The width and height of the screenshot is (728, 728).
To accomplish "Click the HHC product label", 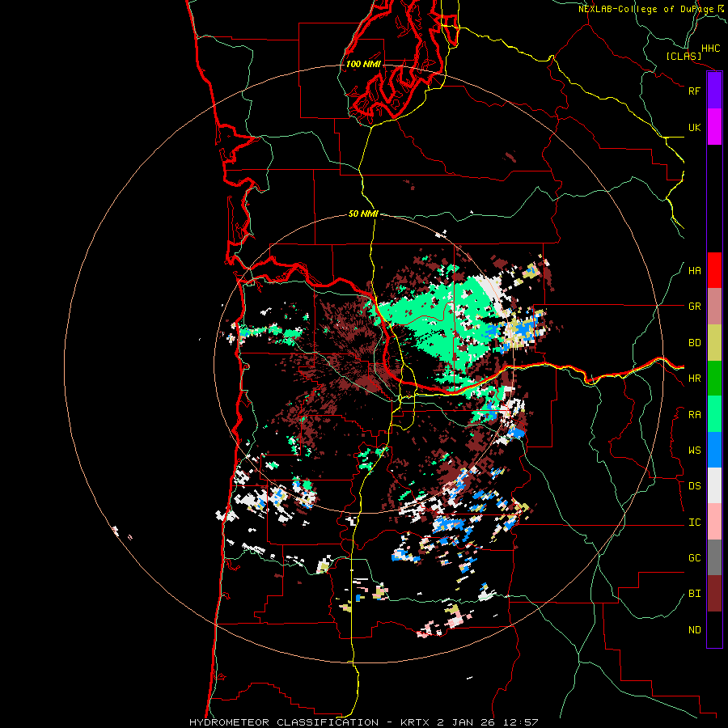I will [710, 49].
